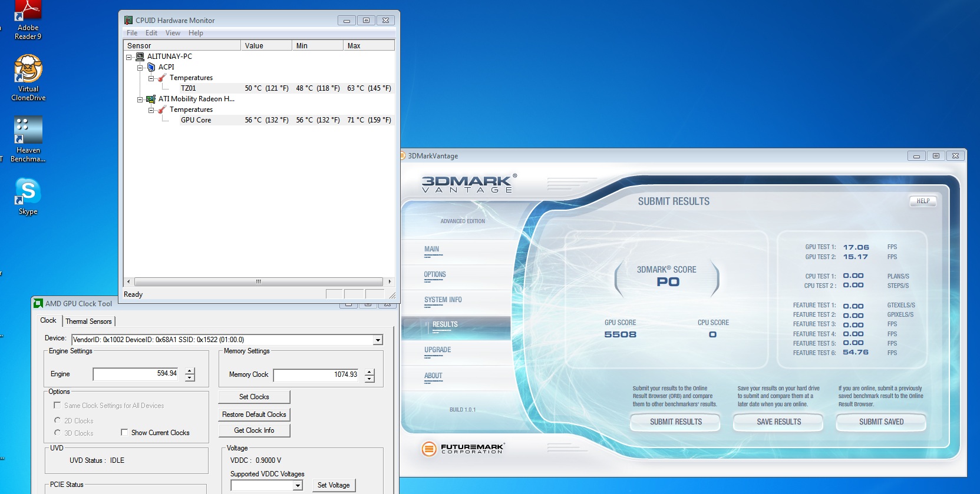This screenshot has height=494, width=980.
Task: Switch to Clock tab
Action: click(x=48, y=320)
